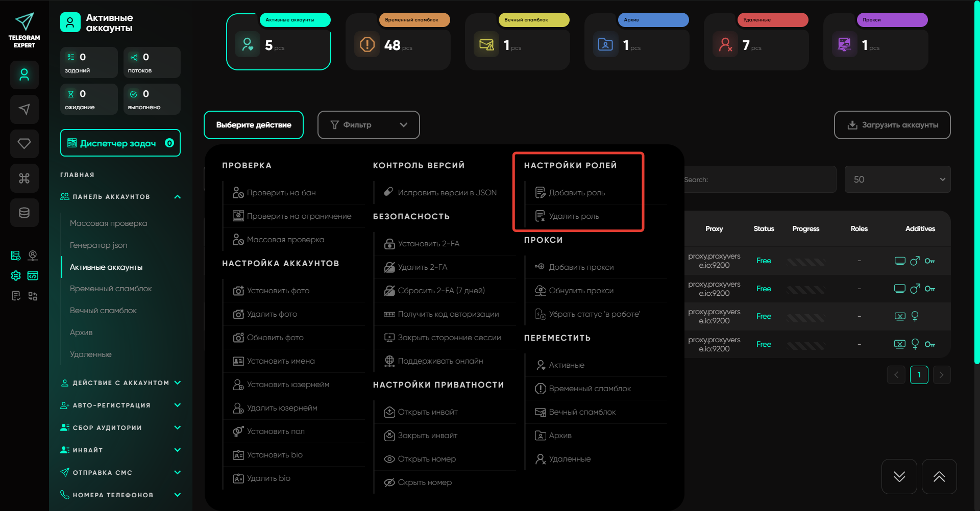The height and width of the screenshot is (511, 980).
Task: Select Добавить роль menu item
Action: coord(576,193)
